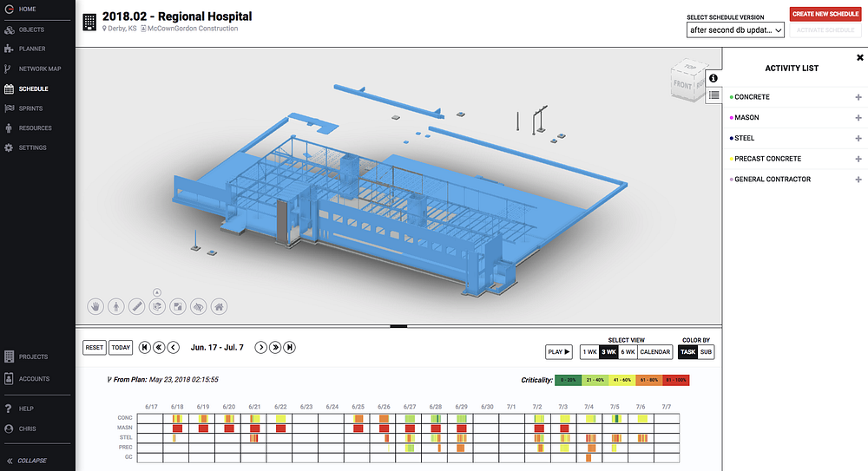This screenshot has width=868, height=471.
Task: Set Color By to SUB
Action: pyautogui.click(x=706, y=352)
